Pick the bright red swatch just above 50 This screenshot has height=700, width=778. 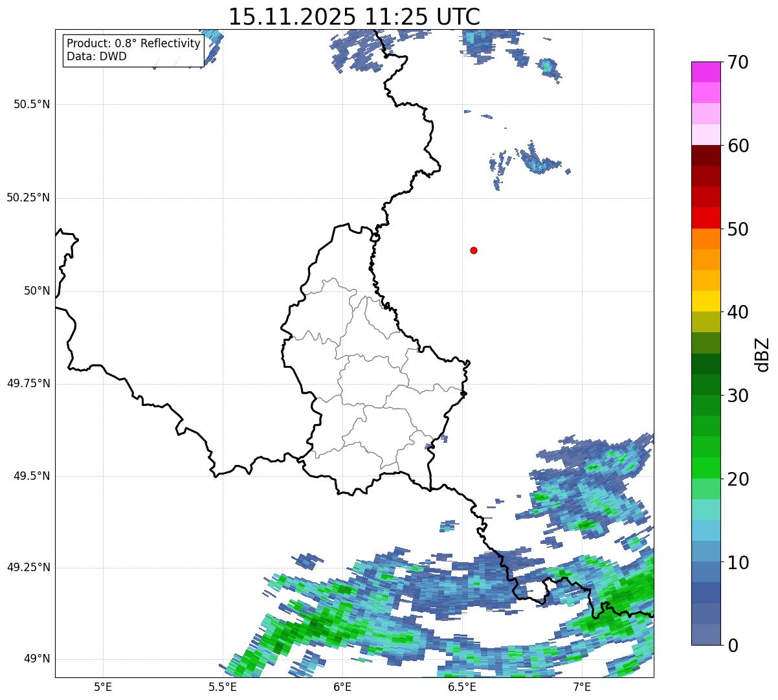click(706, 218)
